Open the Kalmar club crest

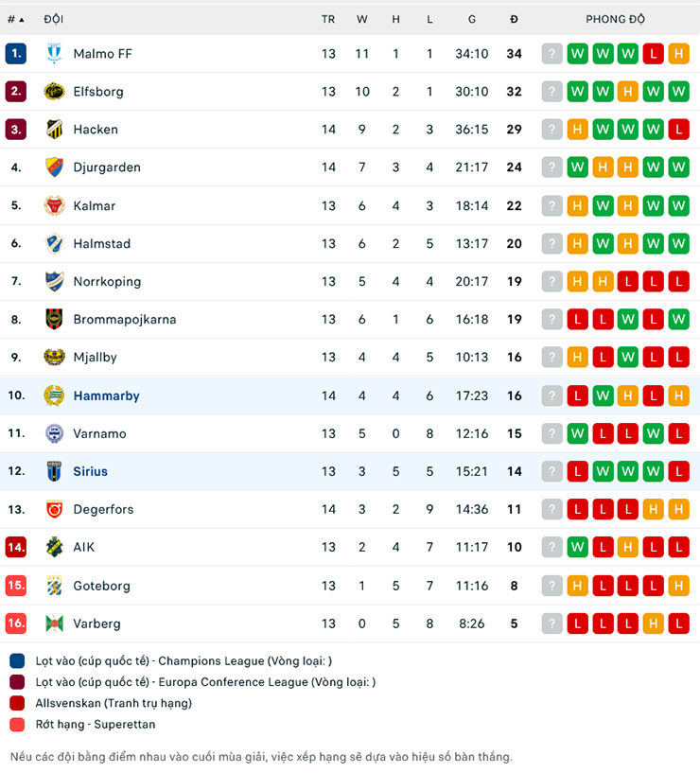(x=54, y=205)
